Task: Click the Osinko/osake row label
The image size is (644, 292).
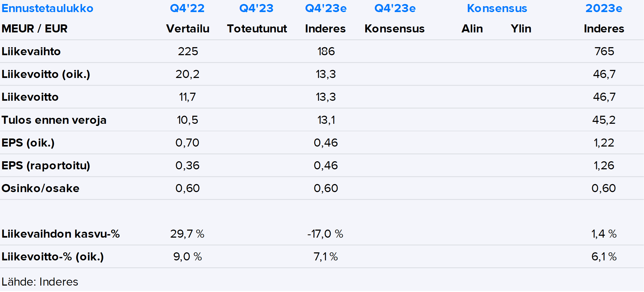Action: tap(40, 188)
